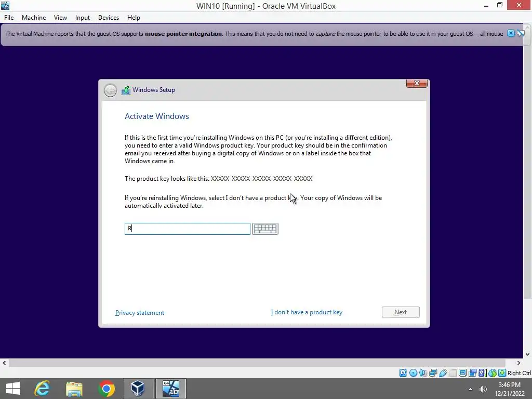Click the Activate Windows heading
Screen dimensions: 532x399
point(157,116)
